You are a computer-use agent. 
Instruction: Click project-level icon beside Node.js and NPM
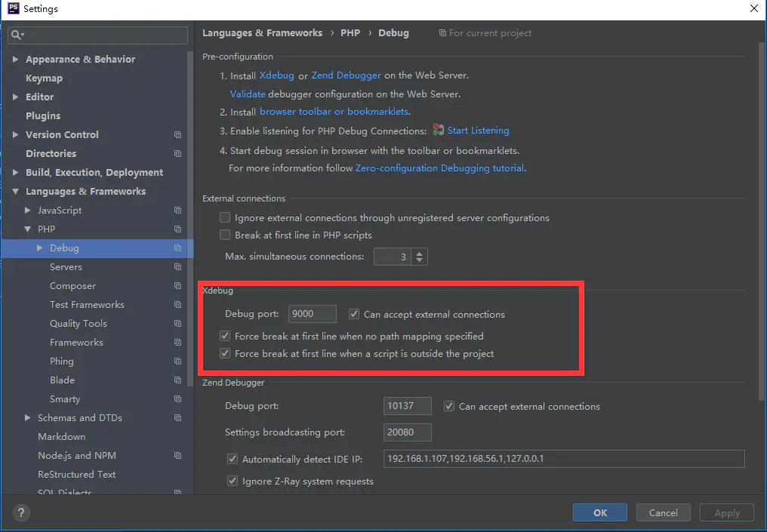click(x=177, y=456)
